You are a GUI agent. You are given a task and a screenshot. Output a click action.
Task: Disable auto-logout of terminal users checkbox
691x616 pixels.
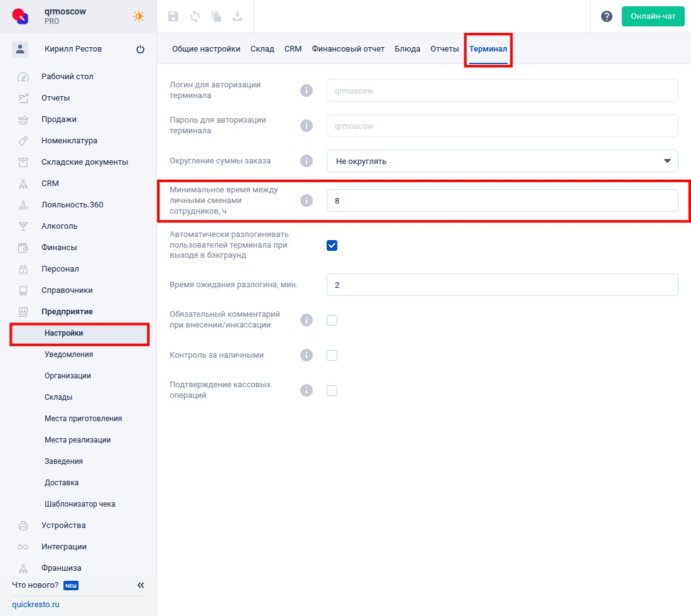(332, 245)
